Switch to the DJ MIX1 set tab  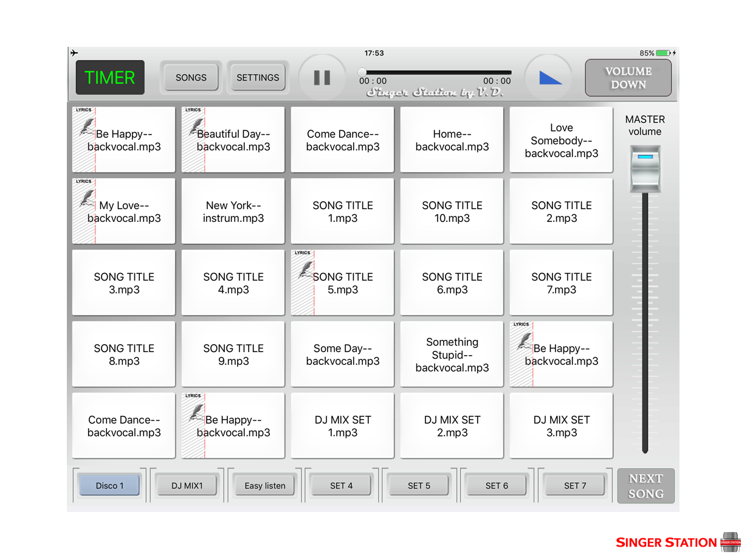(x=187, y=486)
